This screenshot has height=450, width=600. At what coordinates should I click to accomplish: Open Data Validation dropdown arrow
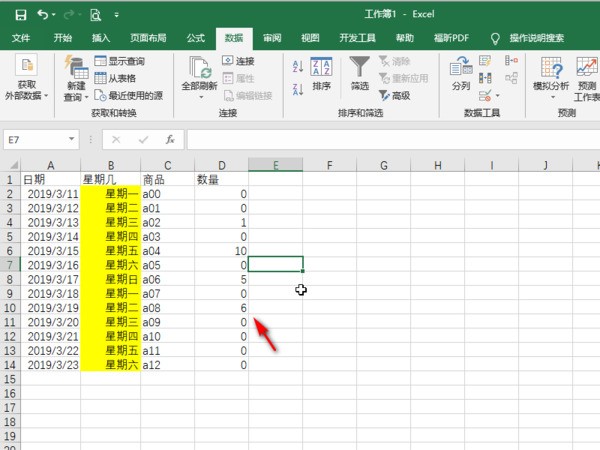[497, 96]
